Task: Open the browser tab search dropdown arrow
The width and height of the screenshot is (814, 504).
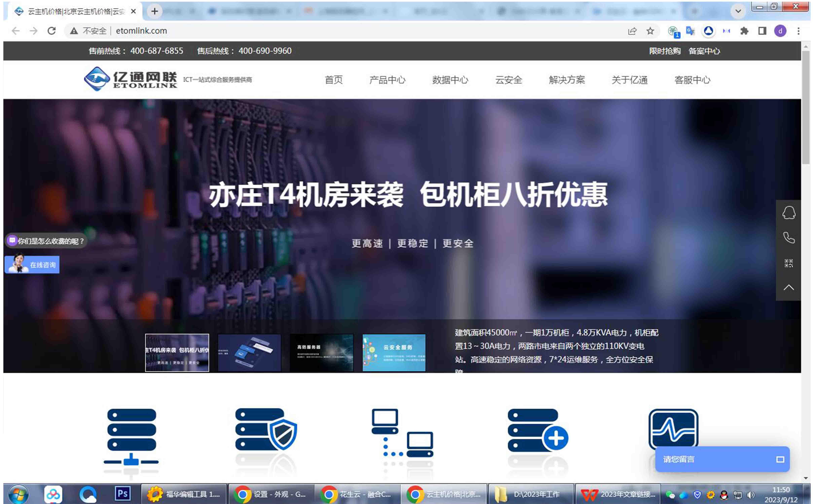Action: 738,11
